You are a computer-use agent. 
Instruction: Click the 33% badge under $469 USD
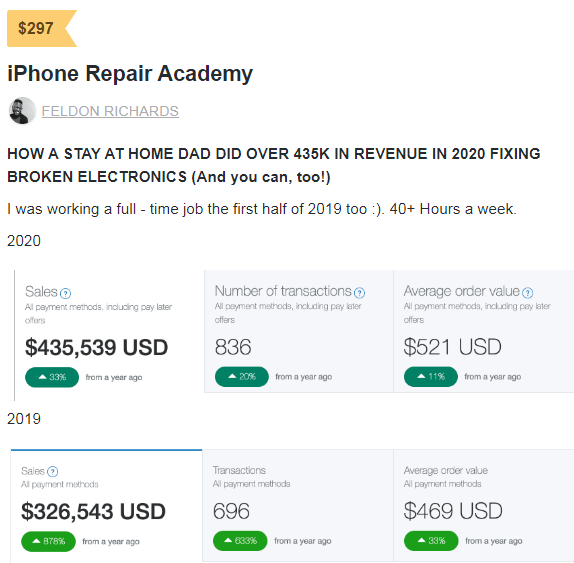pos(431,541)
